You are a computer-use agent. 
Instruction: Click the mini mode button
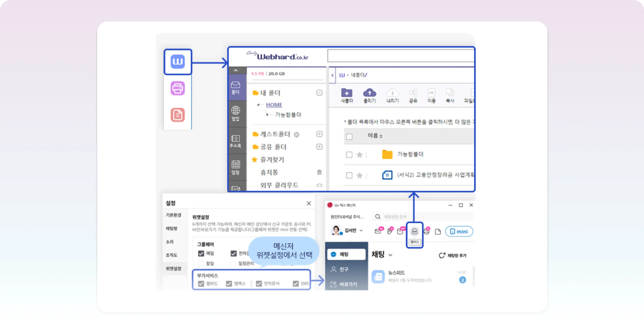(459, 231)
